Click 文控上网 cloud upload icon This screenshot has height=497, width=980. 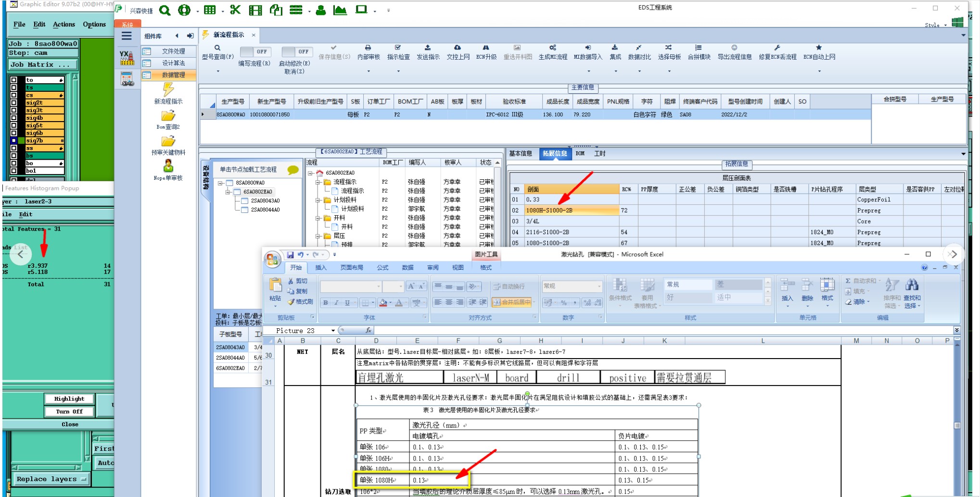pyautogui.click(x=458, y=48)
